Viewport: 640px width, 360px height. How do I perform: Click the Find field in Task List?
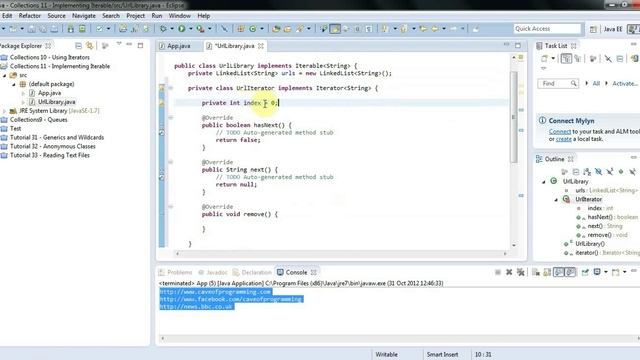(x=558, y=84)
